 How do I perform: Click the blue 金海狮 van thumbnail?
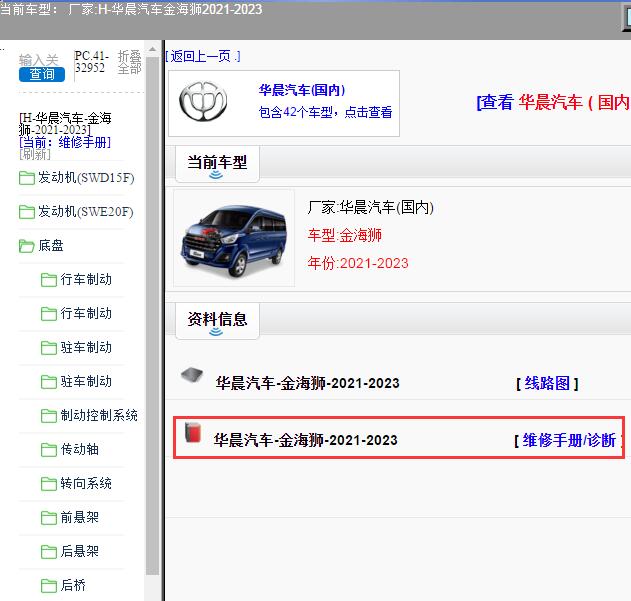[x=234, y=238]
